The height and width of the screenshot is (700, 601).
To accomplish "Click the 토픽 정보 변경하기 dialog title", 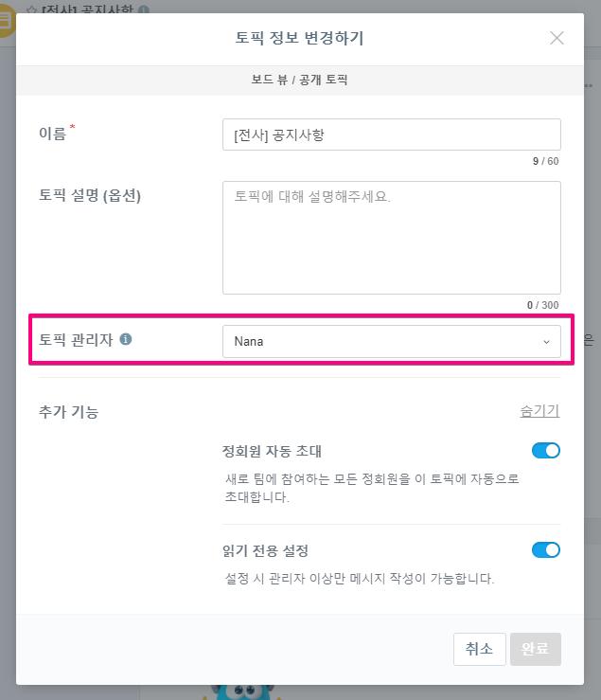I will point(299,39).
